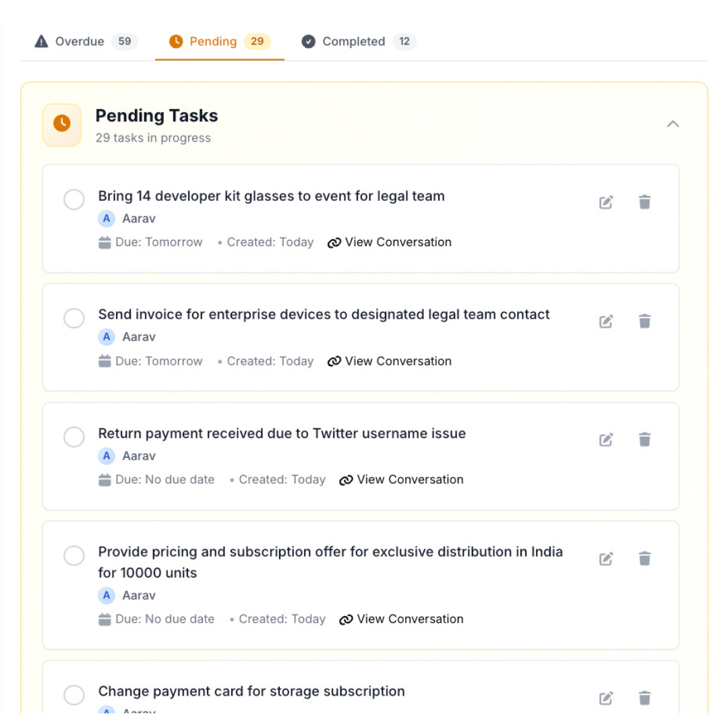
Task: Check off the enterprise invoice task
Action: pos(74,318)
